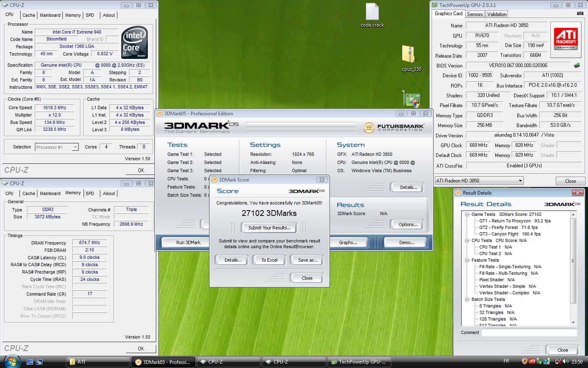Open the Mainboard tab in top CPU-Z window
The width and height of the screenshot is (588, 368).
[50, 15]
